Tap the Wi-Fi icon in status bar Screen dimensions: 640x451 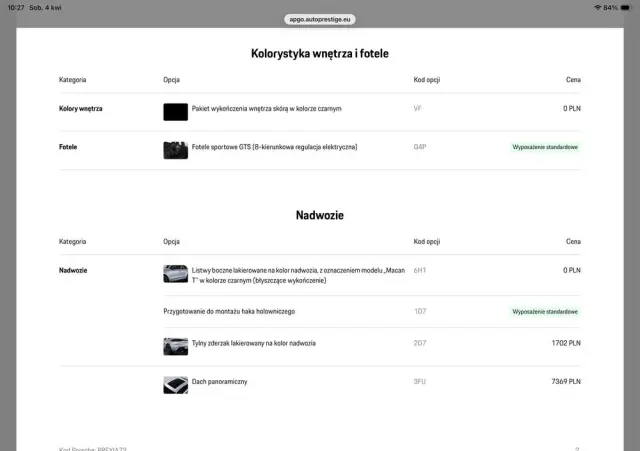598,7
